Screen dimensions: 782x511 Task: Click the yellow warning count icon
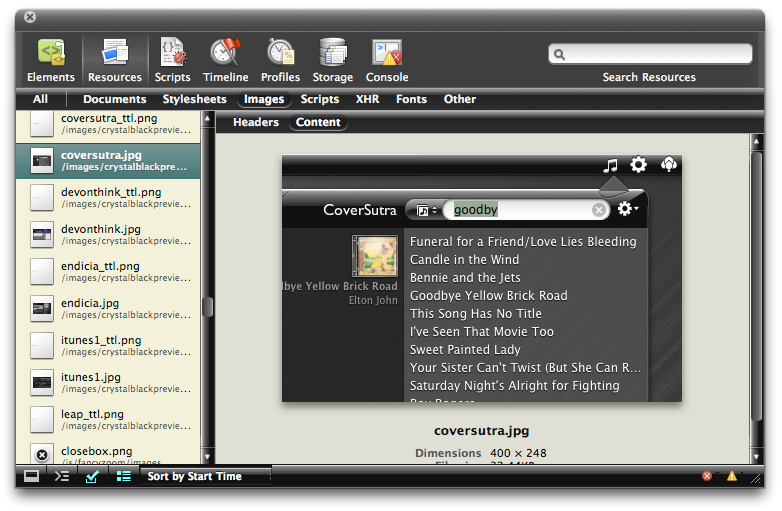(732, 476)
